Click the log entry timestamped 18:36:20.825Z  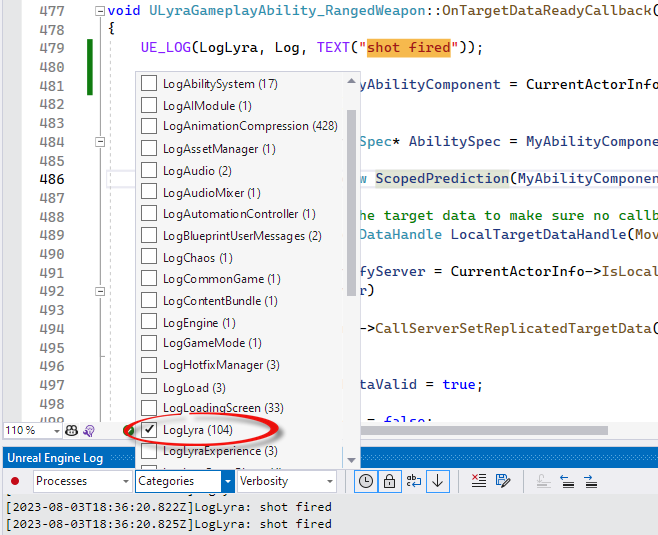coord(169,524)
